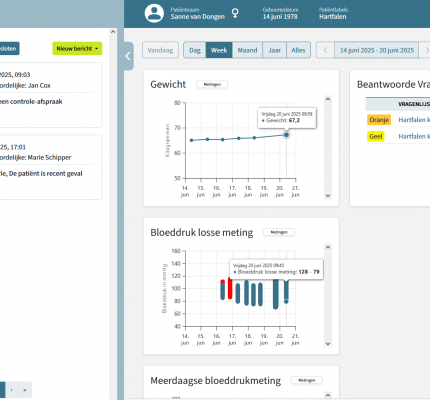Open the message from Jan Cox
The height and width of the screenshot is (400, 430).
[51, 95]
